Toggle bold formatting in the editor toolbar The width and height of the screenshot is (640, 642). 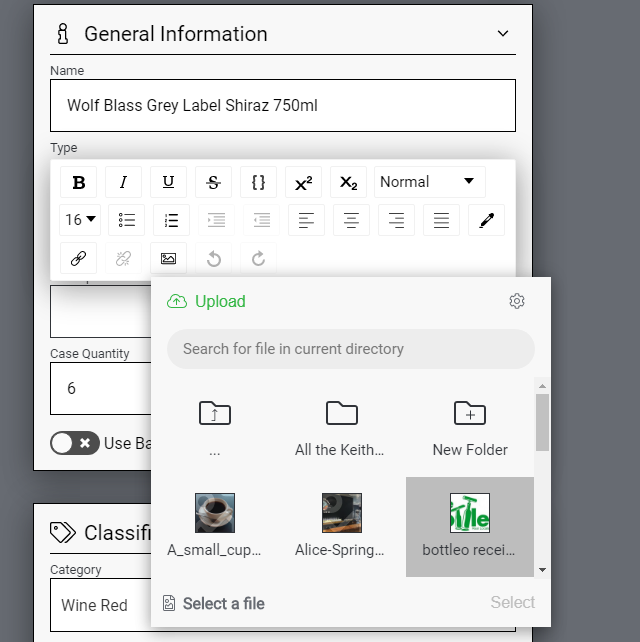click(x=79, y=182)
